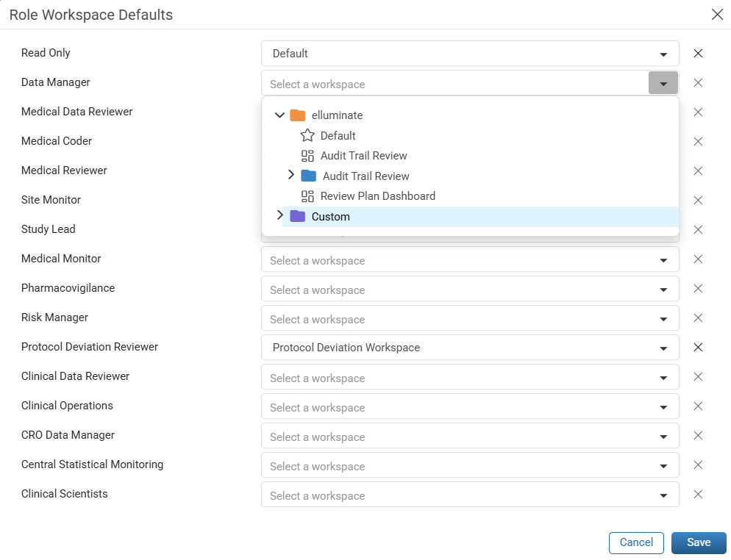Screen dimensions: 731x560
Task: Open the Central Statistical Monitoring dropdown
Action: coord(663,465)
